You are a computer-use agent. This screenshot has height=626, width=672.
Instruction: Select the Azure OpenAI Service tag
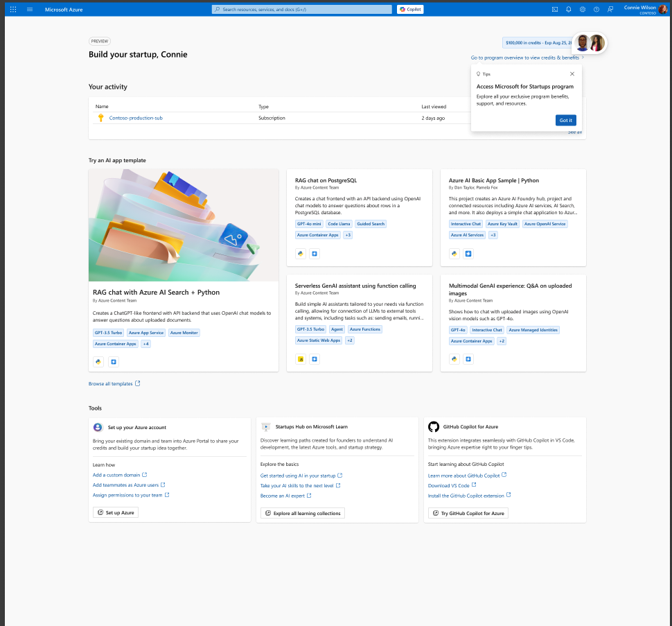click(x=545, y=224)
